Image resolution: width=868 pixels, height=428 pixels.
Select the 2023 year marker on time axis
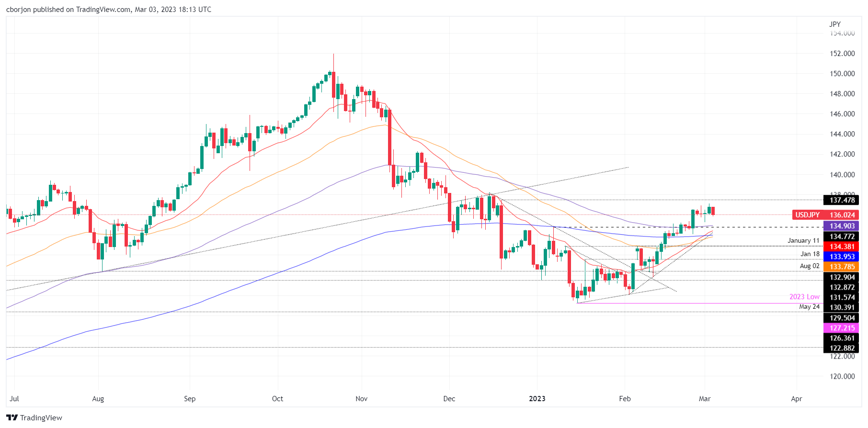pos(537,399)
